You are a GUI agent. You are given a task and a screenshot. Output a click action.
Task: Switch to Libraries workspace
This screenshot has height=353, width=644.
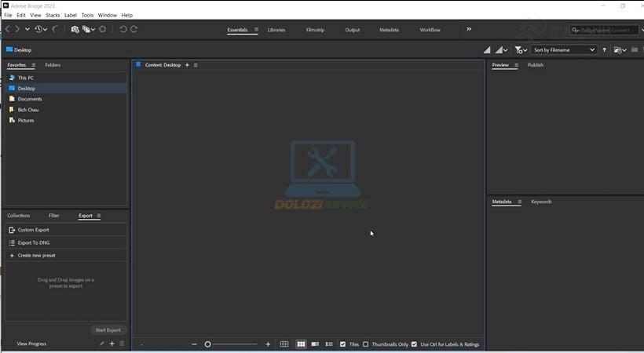[276, 30]
